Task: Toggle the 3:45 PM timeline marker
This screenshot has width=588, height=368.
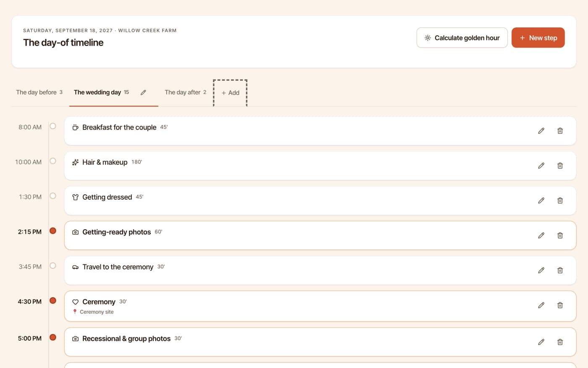Action: pos(53,265)
